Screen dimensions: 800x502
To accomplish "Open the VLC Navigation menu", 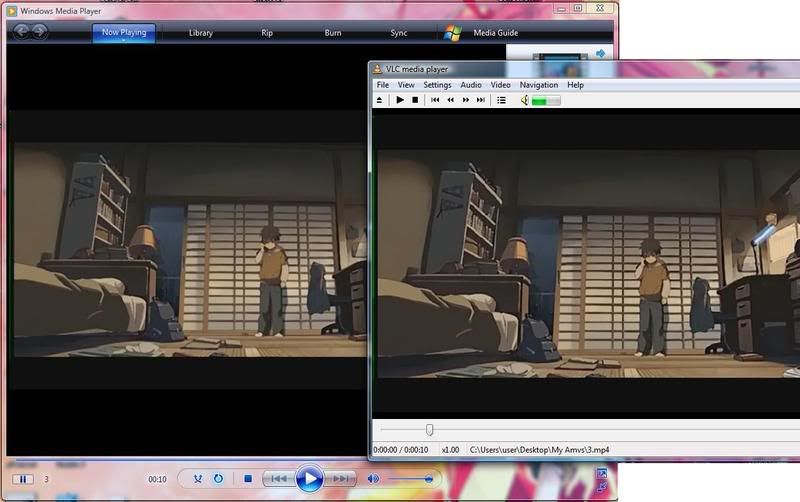I will tap(539, 85).
